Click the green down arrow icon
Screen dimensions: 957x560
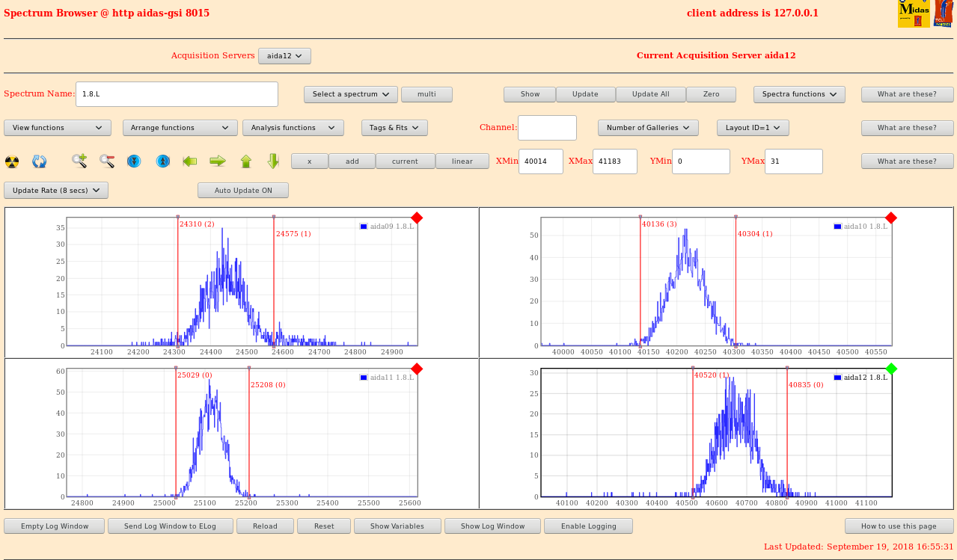coord(273,161)
